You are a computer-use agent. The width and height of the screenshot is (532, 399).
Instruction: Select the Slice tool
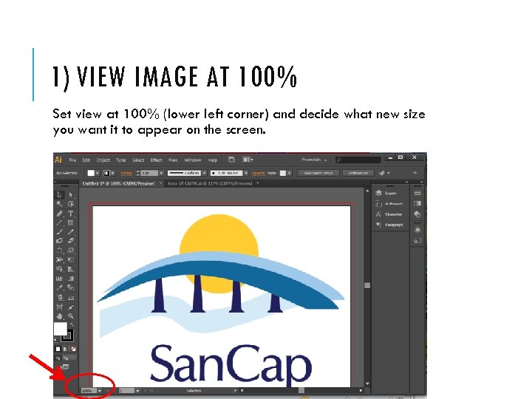click(71, 307)
